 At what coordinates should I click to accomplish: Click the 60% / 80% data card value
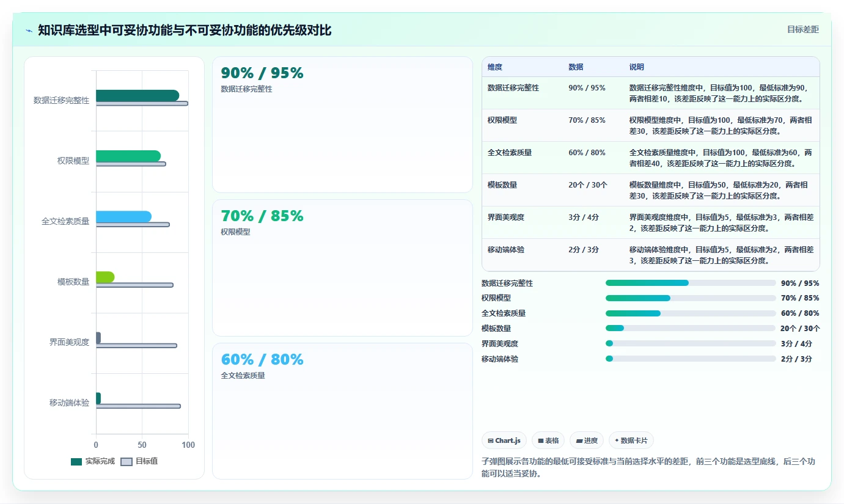[262, 359]
